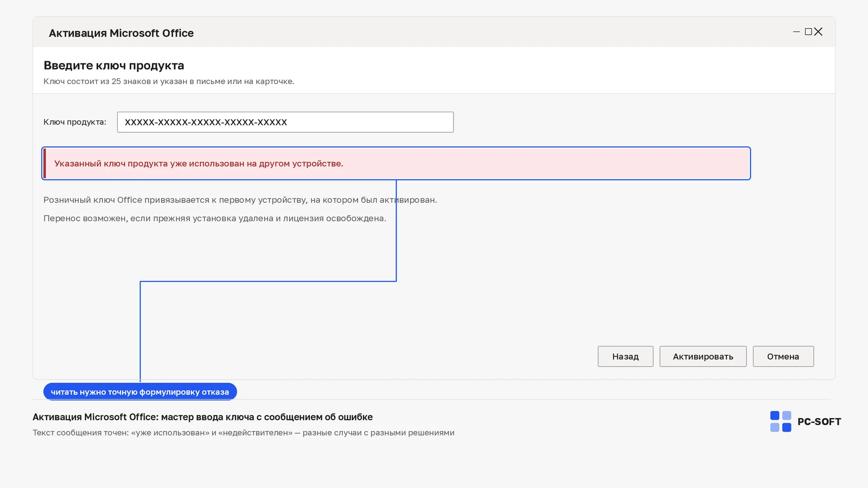Viewport: 868px width, 488px height.
Task: Minimize the Активация Microsoft Office window
Action: pos(796,32)
